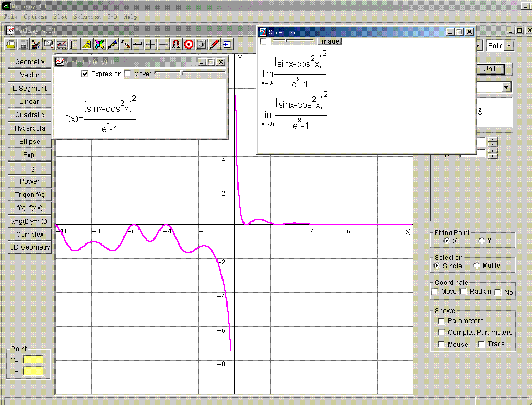Click the pliers tool icon

pyautogui.click(x=125, y=44)
